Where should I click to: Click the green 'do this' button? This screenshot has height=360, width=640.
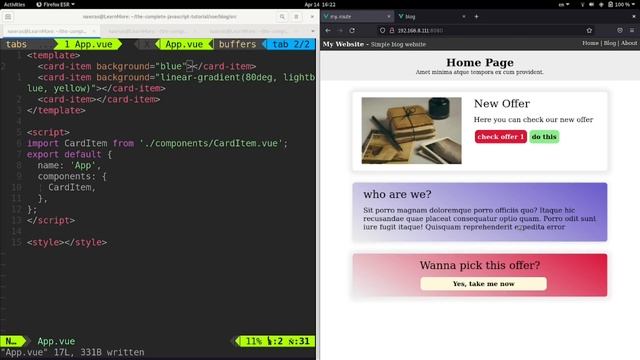pyautogui.click(x=544, y=137)
